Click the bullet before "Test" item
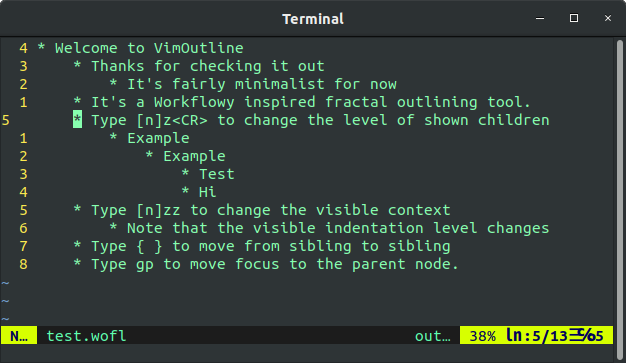This screenshot has height=363, width=626. 185,173
